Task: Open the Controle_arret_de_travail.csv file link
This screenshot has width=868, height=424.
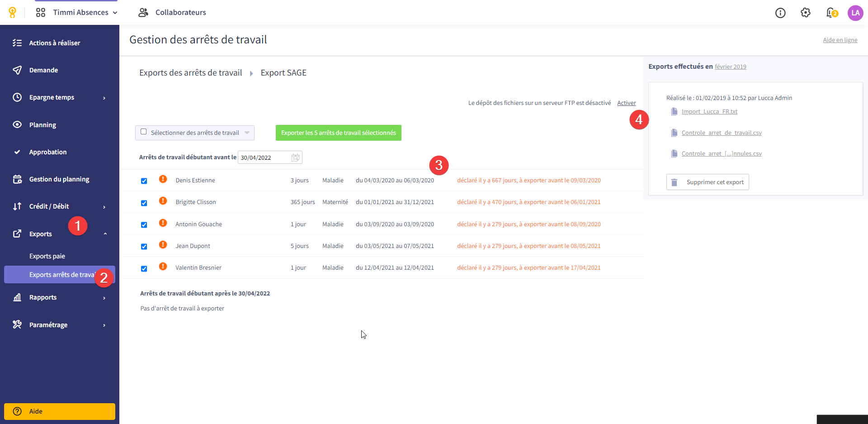Action: 722,133
